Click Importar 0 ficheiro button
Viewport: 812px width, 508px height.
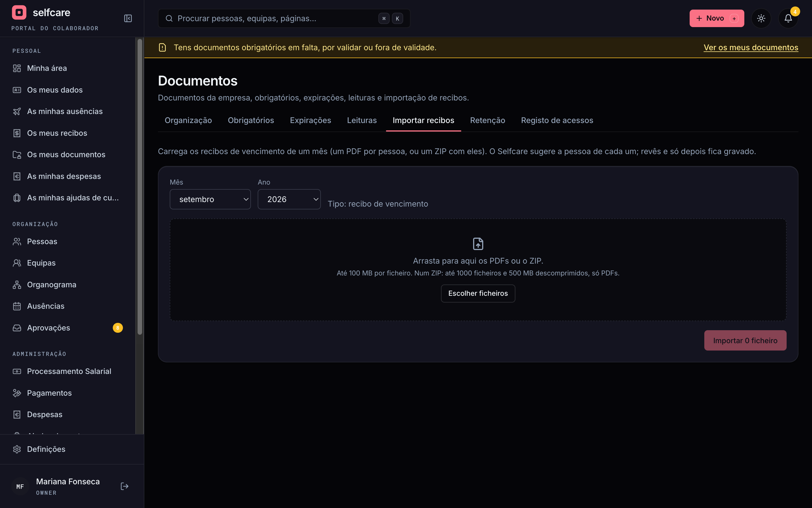tap(745, 340)
